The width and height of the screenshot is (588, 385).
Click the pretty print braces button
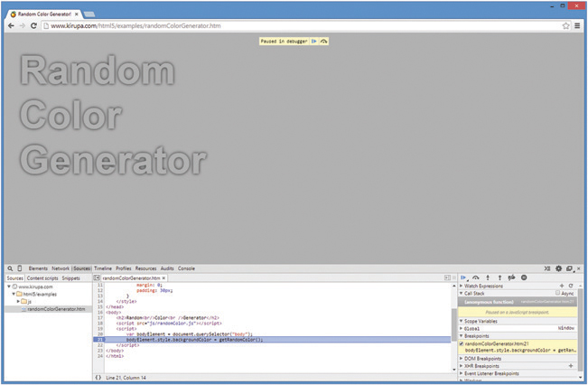pyautogui.click(x=98, y=377)
